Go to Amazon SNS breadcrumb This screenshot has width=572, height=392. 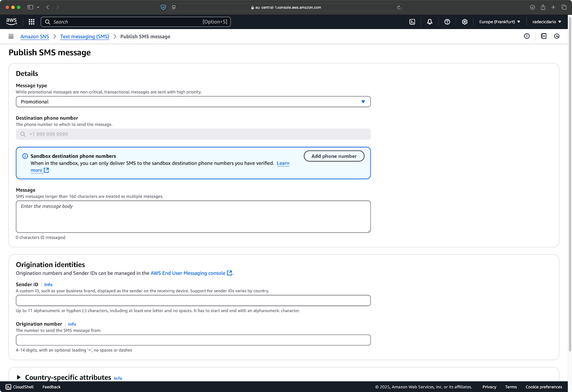[35, 36]
